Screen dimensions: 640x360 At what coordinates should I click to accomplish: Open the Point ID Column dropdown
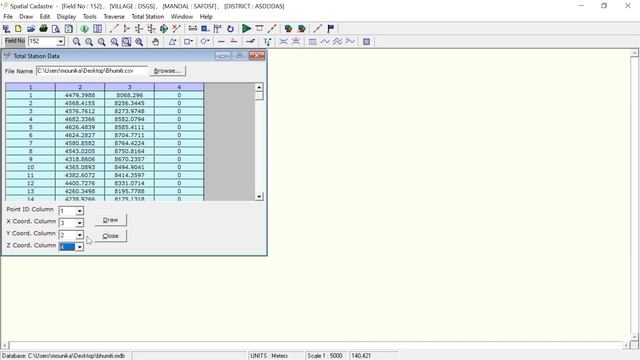tap(80, 211)
